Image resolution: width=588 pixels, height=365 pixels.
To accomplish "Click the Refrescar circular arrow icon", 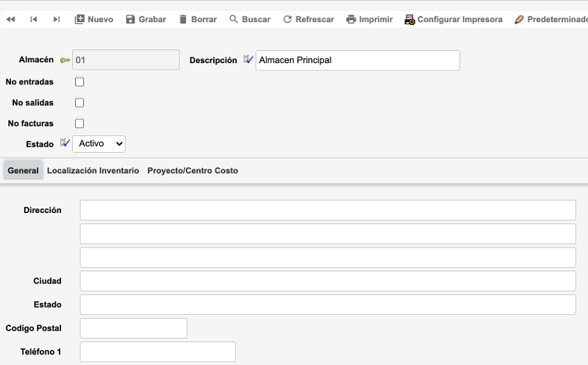I will [x=287, y=19].
